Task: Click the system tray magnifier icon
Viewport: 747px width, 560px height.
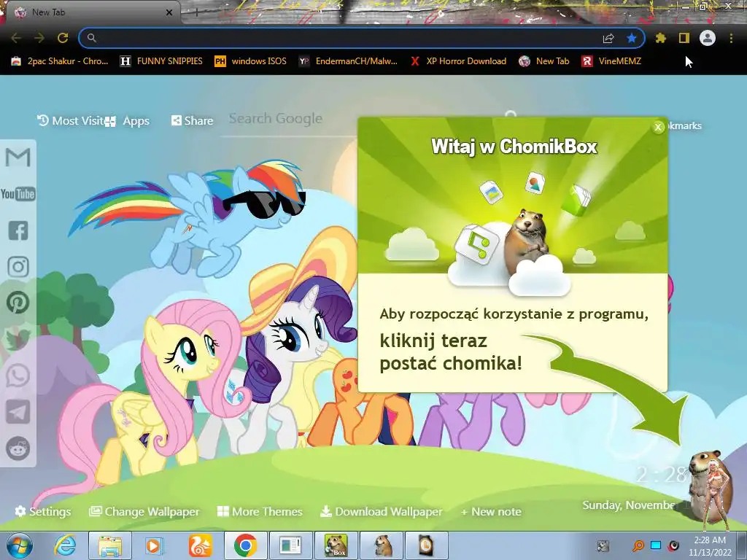Action: point(638,545)
